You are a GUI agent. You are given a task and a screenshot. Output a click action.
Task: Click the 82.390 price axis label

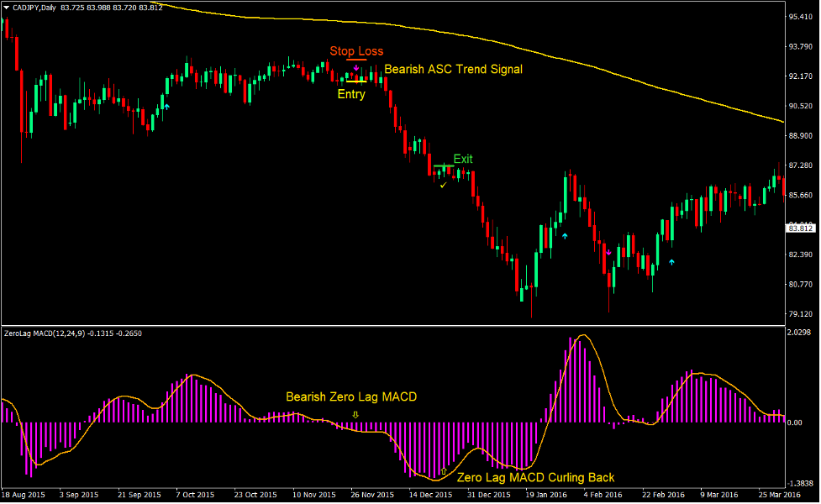tap(801, 255)
